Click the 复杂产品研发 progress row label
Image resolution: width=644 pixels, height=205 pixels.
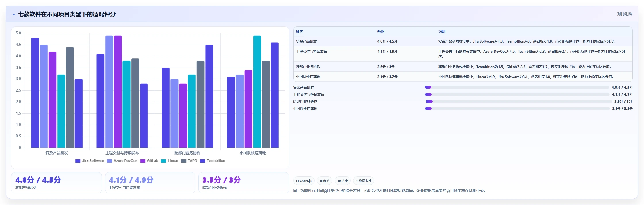(x=304, y=88)
